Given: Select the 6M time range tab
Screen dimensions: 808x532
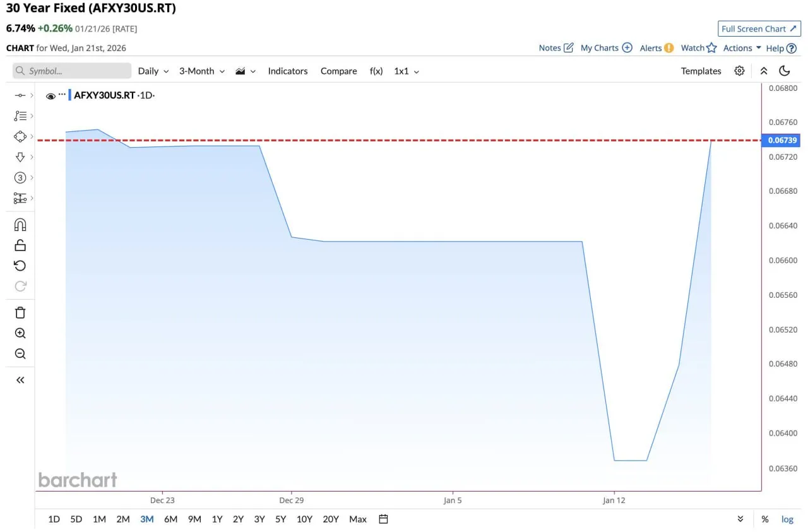Looking at the screenshot, I should click(170, 519).
